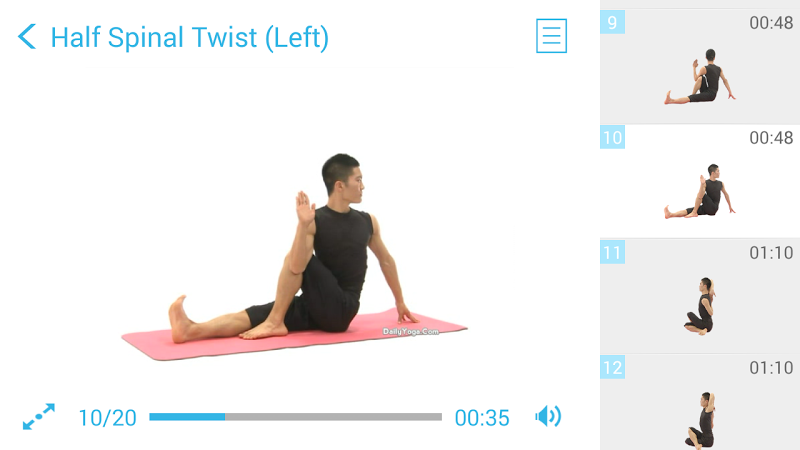Click the 01:10 duration on pose 11

[771, 253]
